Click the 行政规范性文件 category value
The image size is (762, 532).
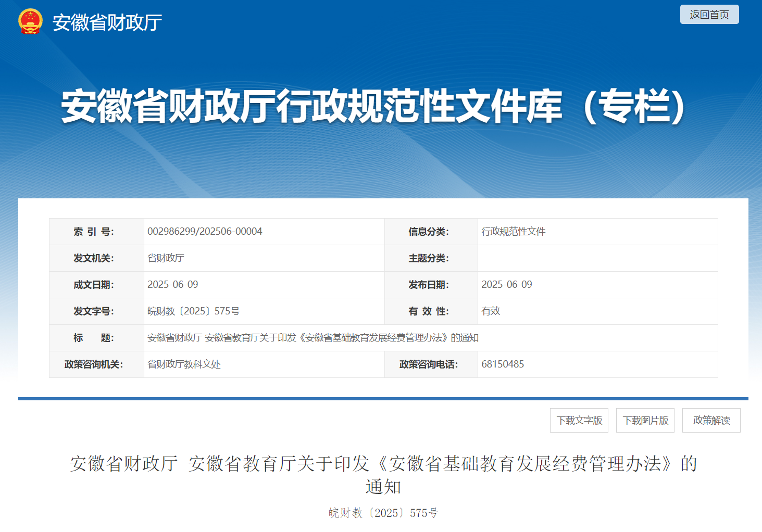[514, 232]
